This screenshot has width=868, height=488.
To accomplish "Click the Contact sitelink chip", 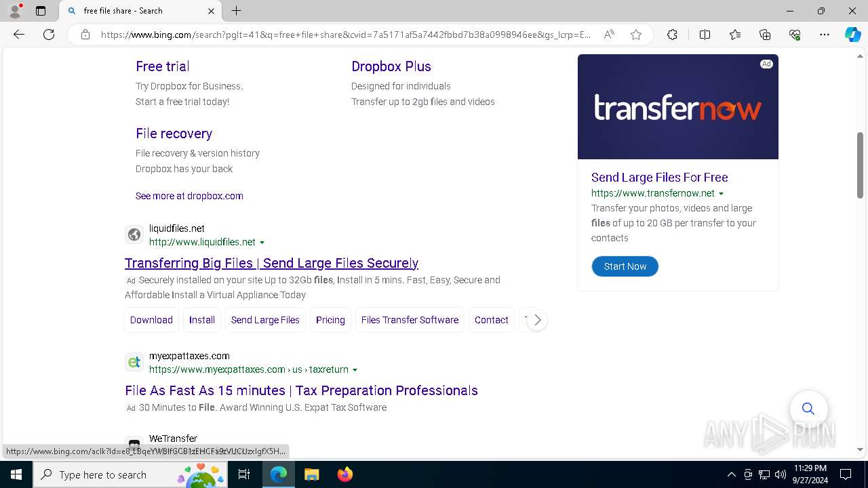I will 492,320.
